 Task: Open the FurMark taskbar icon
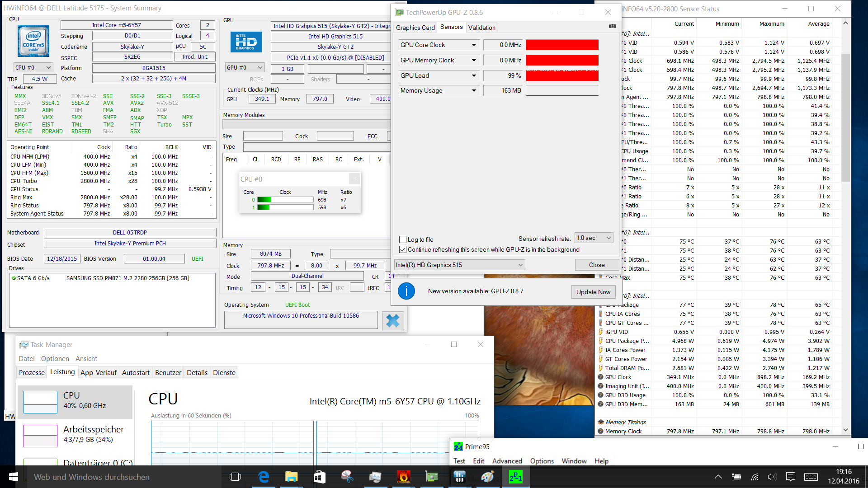tap(403, 477)
